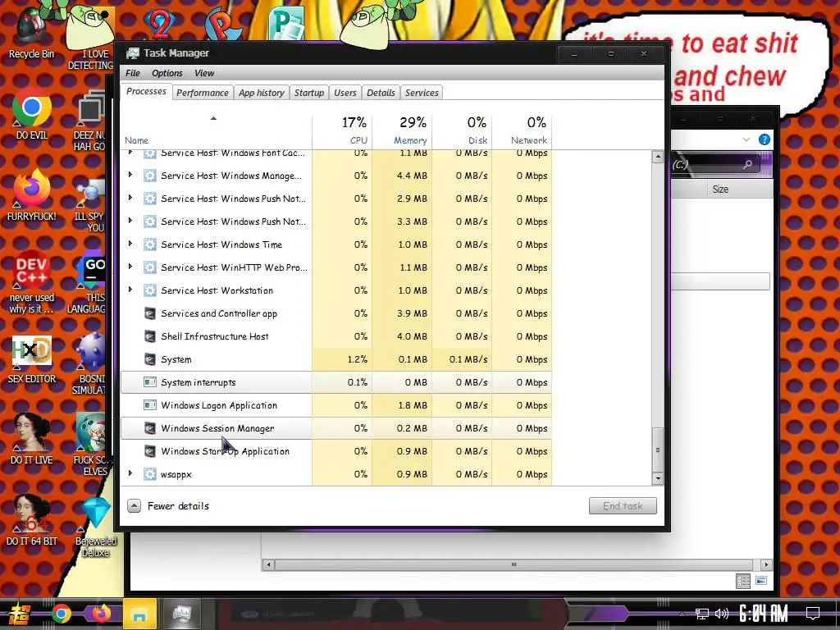Click the Start button on the taskbar
The image size is (840, 630).
[x=20, y=614]
